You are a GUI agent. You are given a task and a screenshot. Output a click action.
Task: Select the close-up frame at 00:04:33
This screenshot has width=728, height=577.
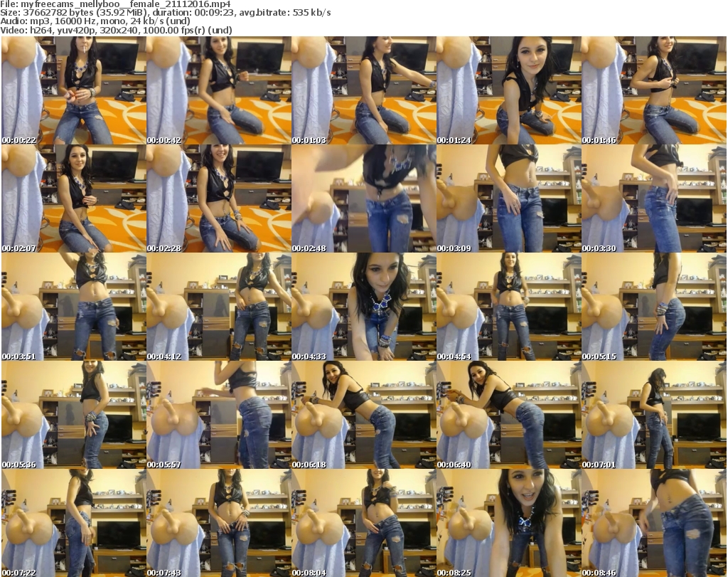point(363,307)
